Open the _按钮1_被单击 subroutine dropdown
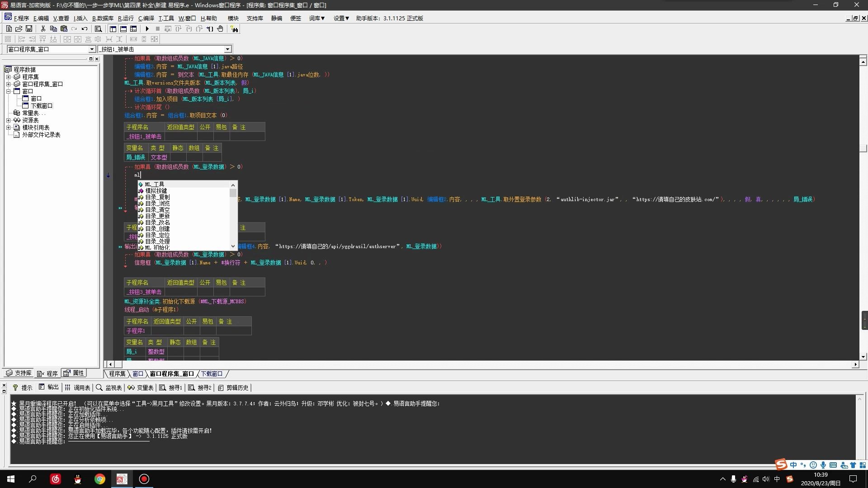Screen dimensions: 868x488 tap(227, 49)
